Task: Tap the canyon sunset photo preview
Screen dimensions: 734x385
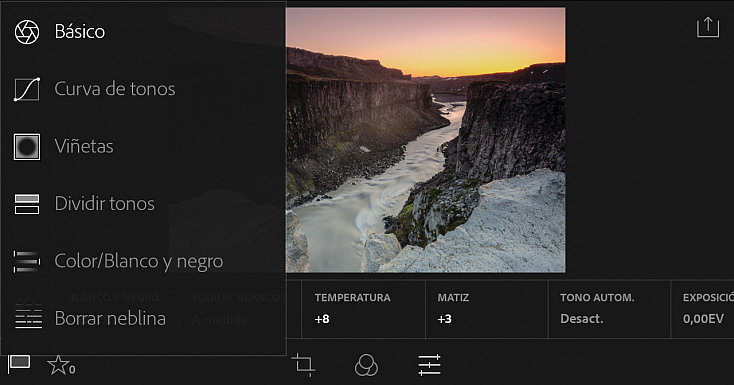Action: coord(426,140)
